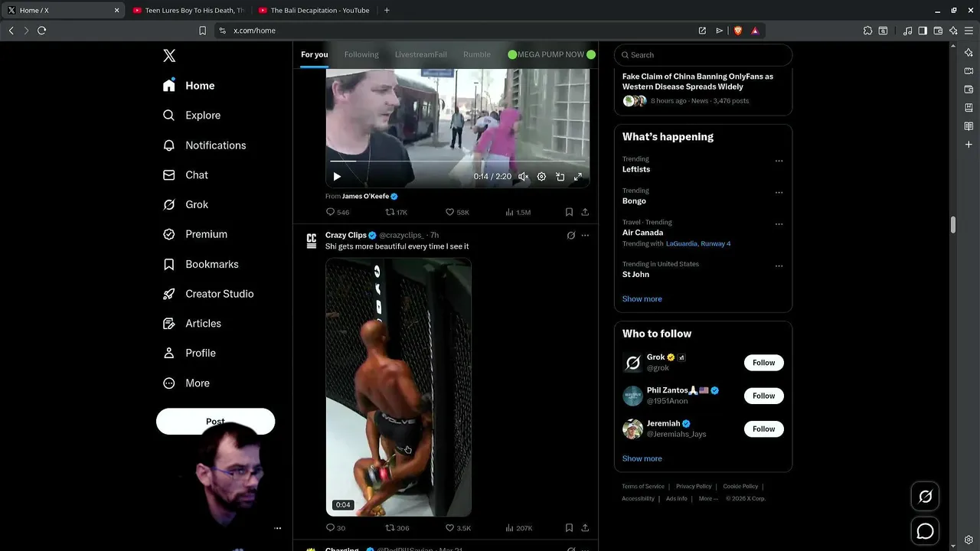Open Crazy Clips profile name
This screenshot has height=551, width=980.
coord(346,235)
